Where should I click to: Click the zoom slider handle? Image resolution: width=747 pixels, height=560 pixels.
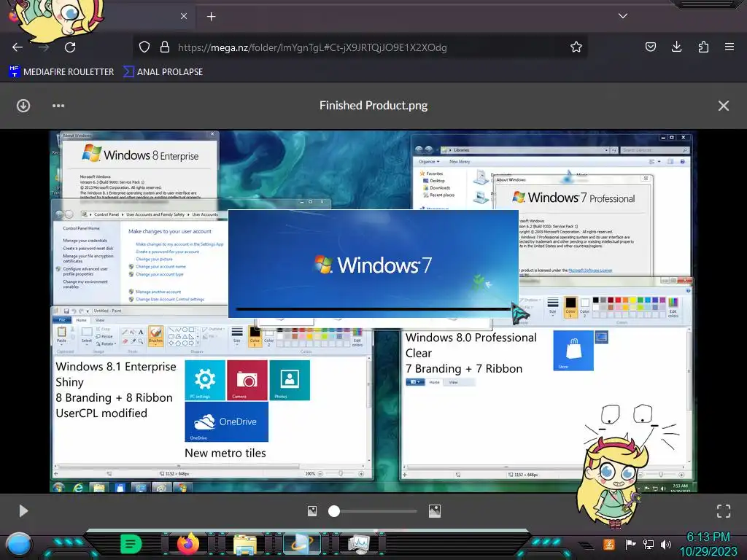tap(334, 511)
